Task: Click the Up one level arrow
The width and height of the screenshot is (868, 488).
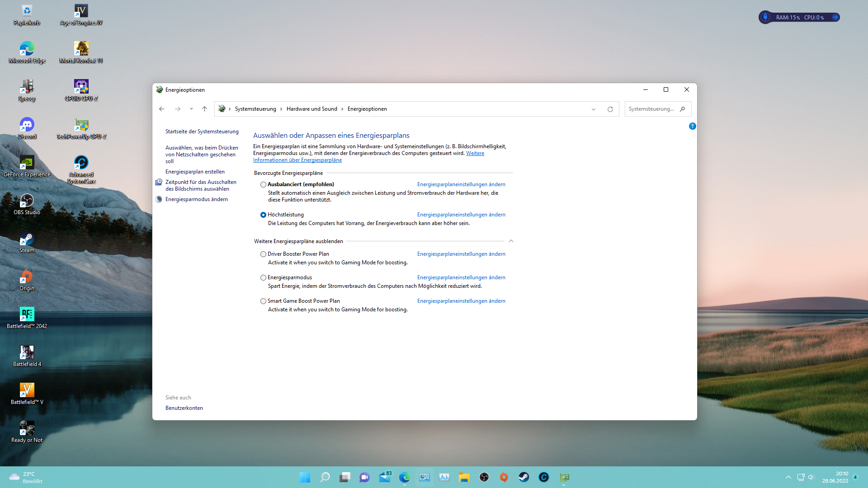Action: 204,109
